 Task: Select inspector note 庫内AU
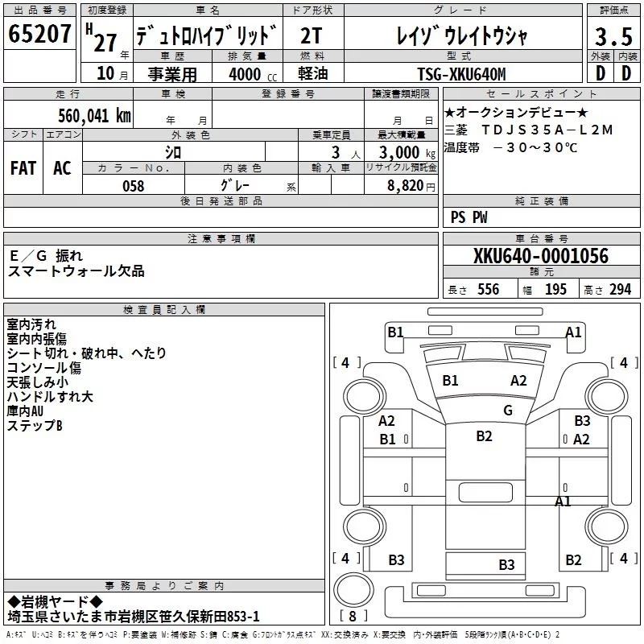click(x=25, y=411)
